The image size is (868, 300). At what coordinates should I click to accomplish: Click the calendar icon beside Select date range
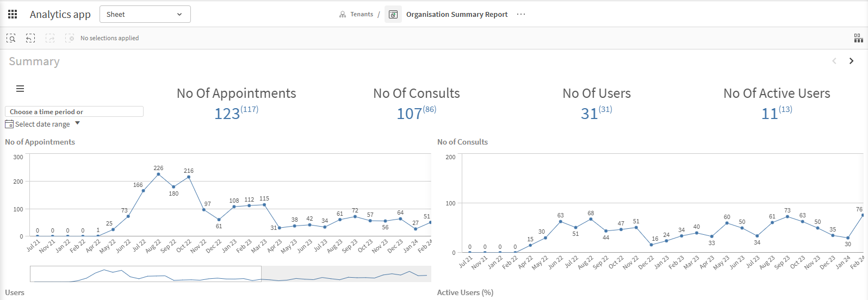(x=9, y=124)
